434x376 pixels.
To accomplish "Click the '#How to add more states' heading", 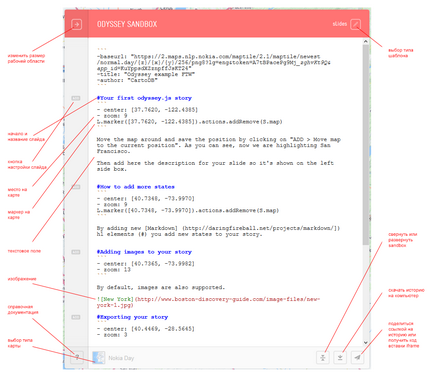I will 135,187.
